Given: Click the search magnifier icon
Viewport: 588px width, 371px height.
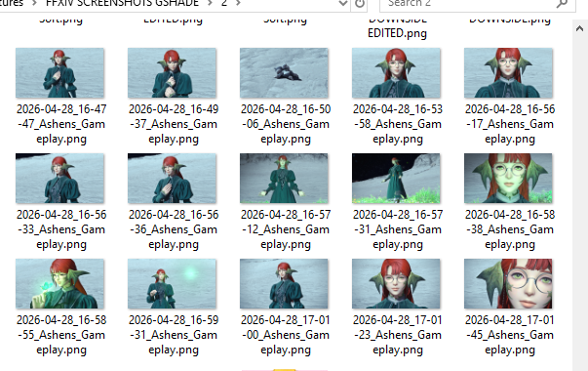Looking at the screenshot, I should tap(562, 4).
